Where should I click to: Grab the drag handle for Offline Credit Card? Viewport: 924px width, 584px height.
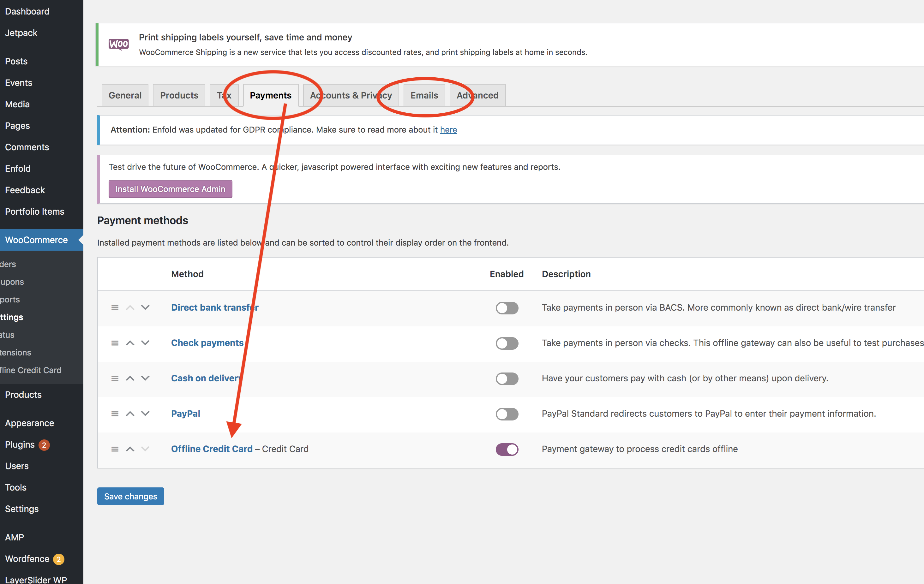(x=115, y=449)
